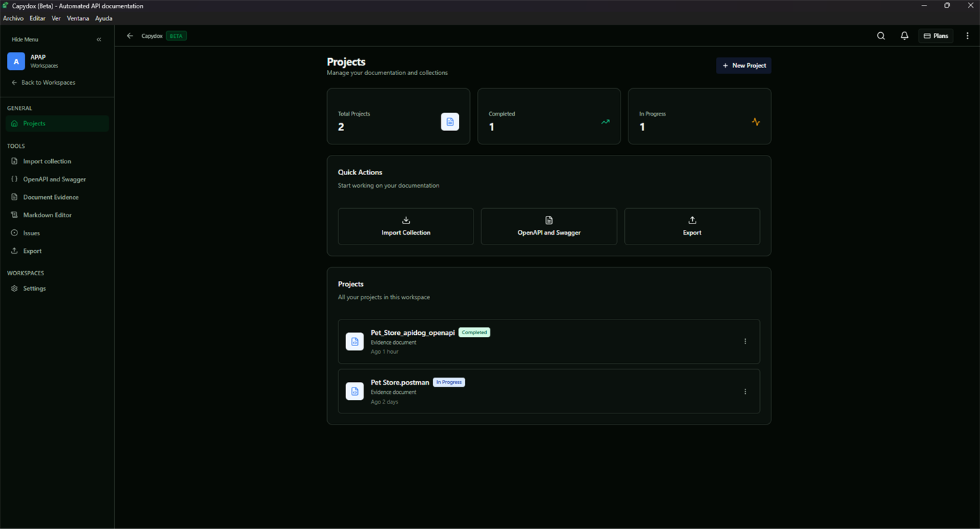980x529 pixels.
Task: Open Markdown Editor tool label
Action: tap(47, 215)
